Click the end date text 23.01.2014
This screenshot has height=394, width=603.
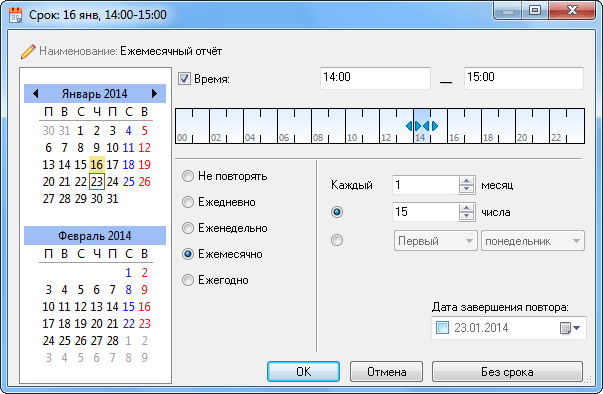point(481,328)
